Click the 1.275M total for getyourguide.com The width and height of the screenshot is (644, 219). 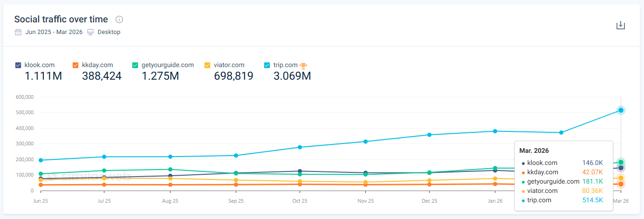point(160,76)
